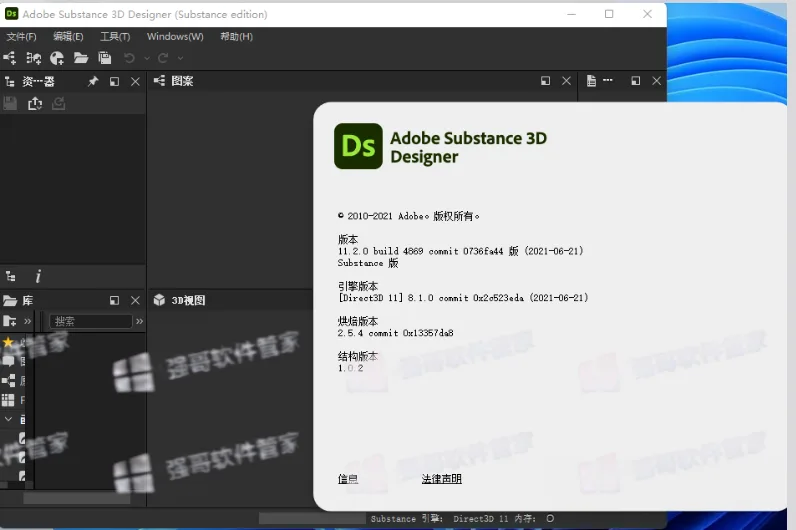Undock the 库 library panel
The height and width of the screenshot is (530, 796).
(x=114, y=301)
